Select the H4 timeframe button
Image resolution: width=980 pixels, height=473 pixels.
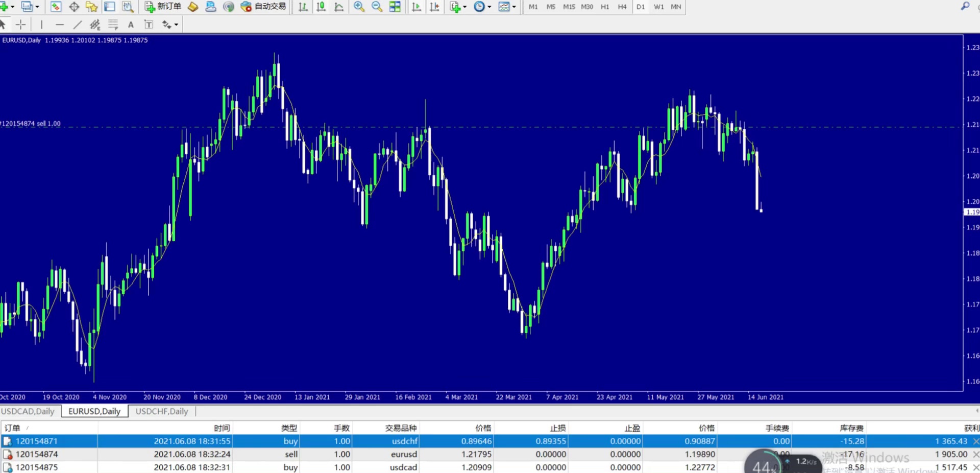pos(622,7)
